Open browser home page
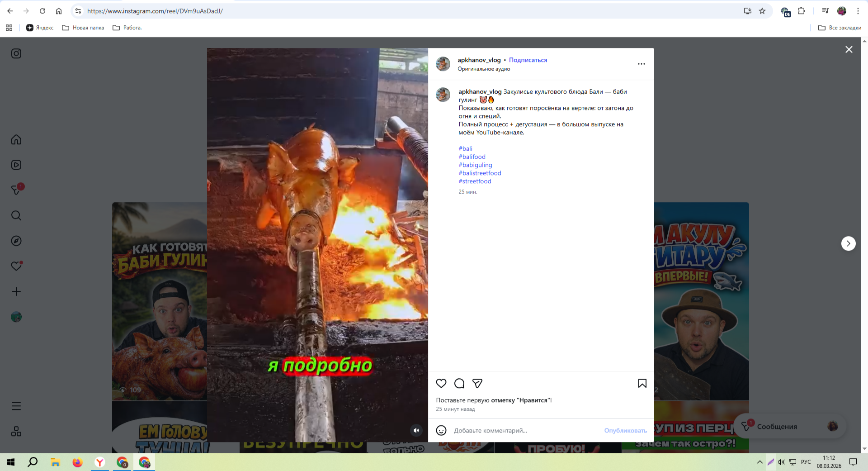868x471 pixels. 59,11
